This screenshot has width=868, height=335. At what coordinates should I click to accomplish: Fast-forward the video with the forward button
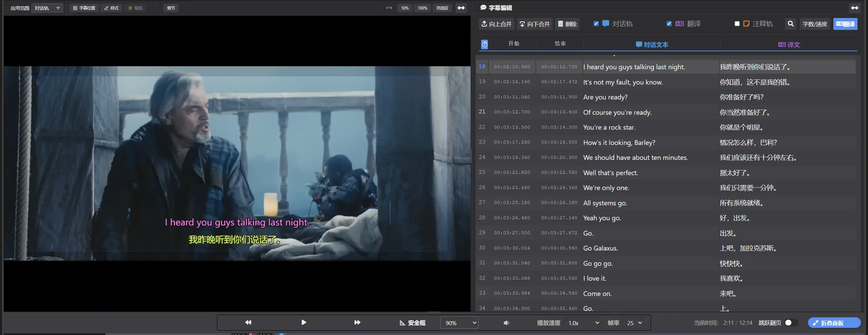coord(357,322)
